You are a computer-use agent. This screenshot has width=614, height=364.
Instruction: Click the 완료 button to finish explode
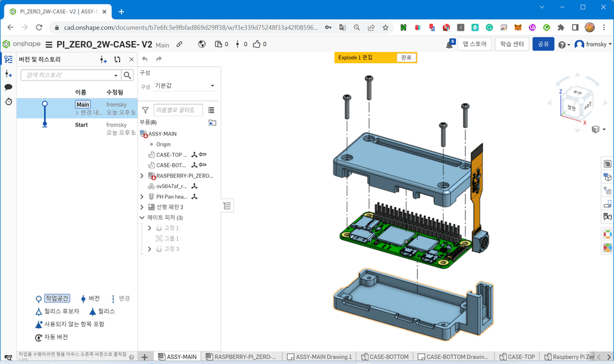click(406, 58)
